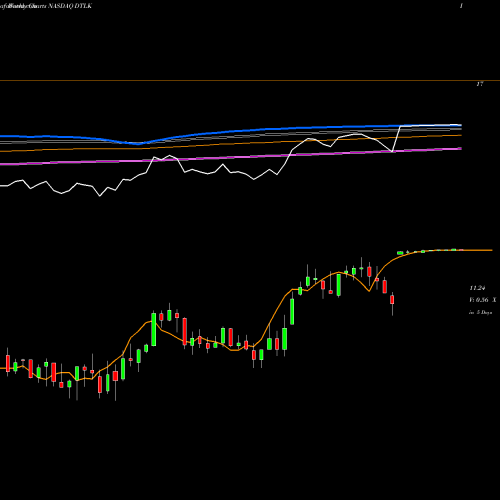Click the 17 price level label
500x500 pixels.
pos(480,84)
